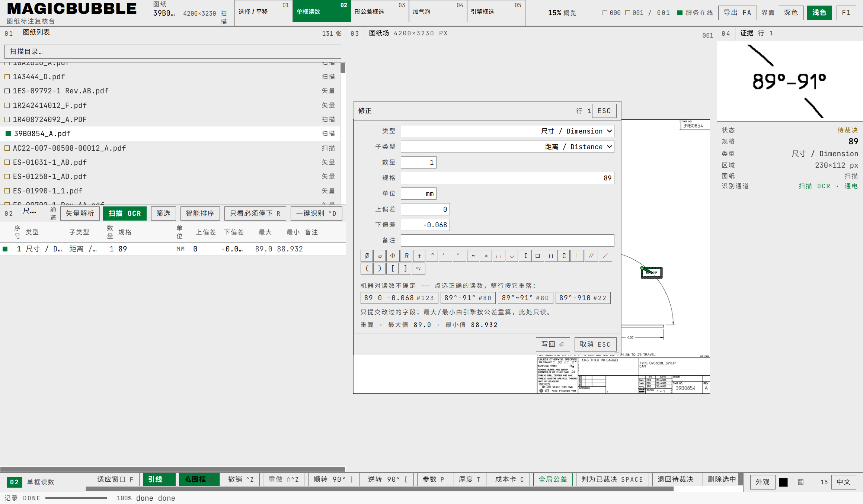Tick checkbox for 1A3444_D.pdf

click(7, 77)
